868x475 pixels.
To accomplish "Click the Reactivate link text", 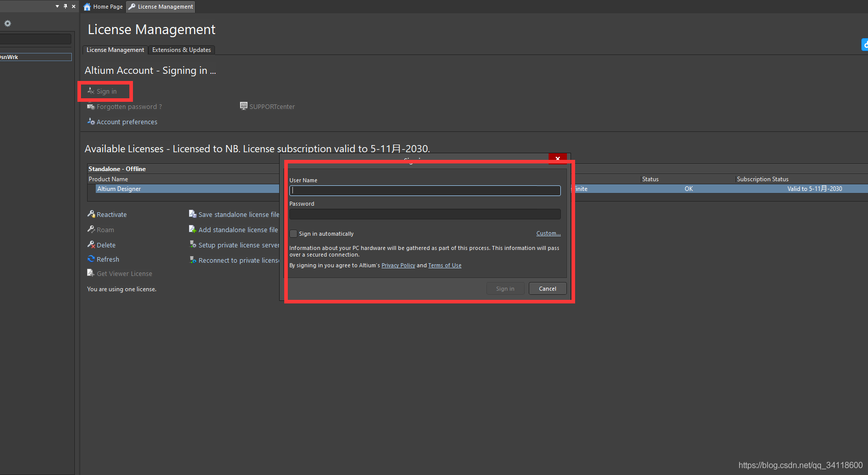I will [112, 215].
